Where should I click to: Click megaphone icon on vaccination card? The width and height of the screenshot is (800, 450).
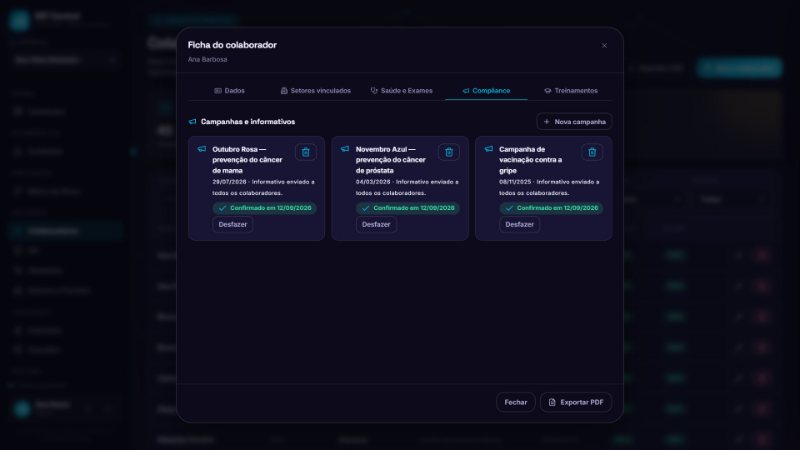(x=489, y=149)
